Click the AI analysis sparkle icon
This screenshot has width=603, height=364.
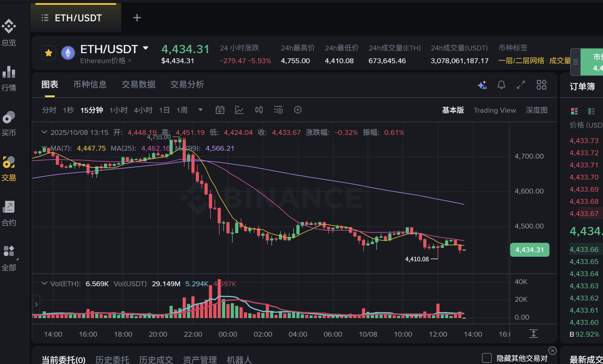(x=482, y=85)
